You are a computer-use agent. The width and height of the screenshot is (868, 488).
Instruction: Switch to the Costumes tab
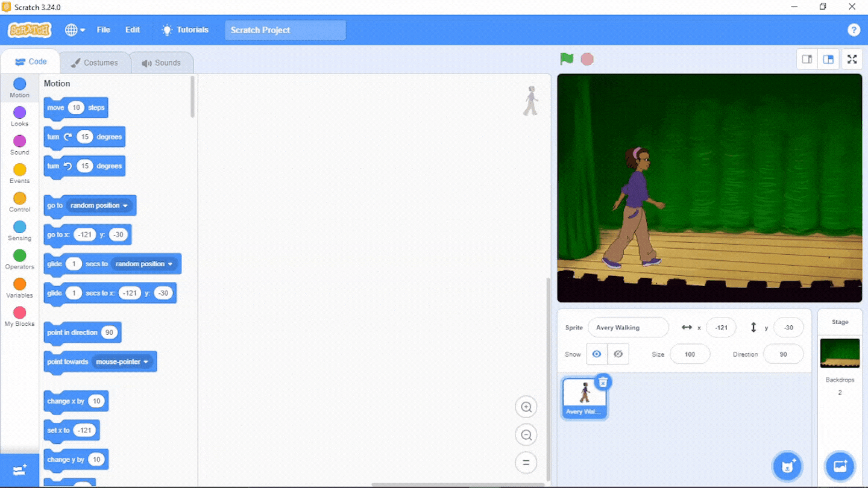tap(94, 63)
